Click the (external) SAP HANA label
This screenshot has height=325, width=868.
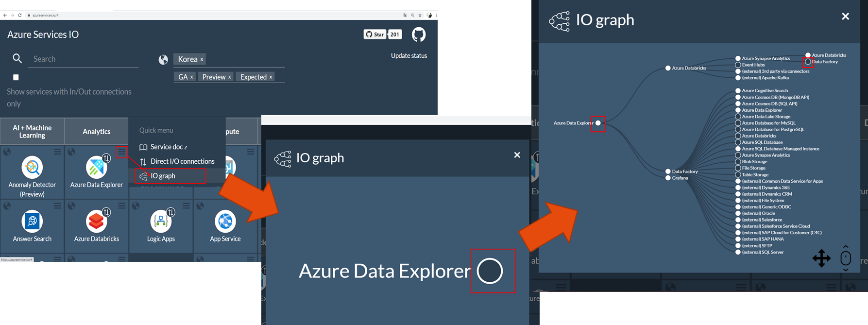763,239
